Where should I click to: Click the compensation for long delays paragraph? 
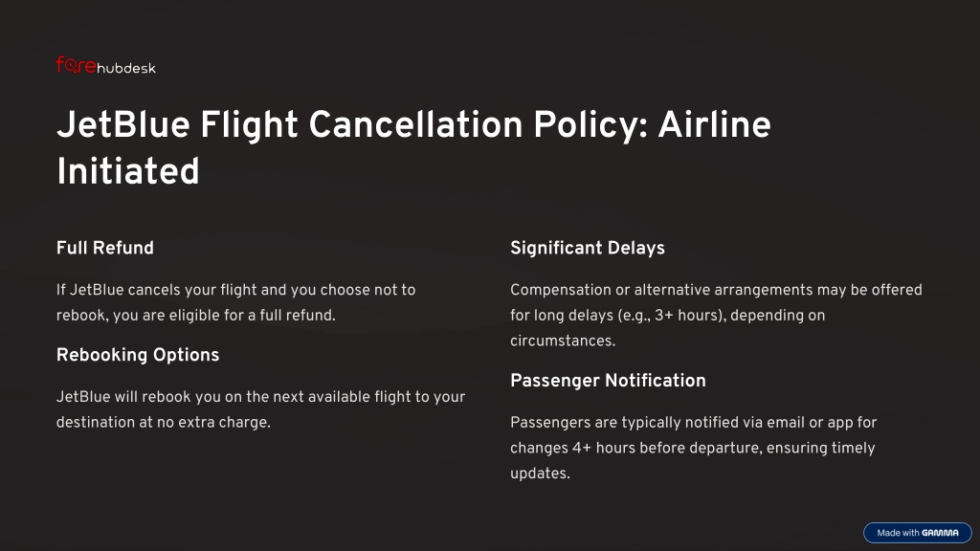coord(716,316)
